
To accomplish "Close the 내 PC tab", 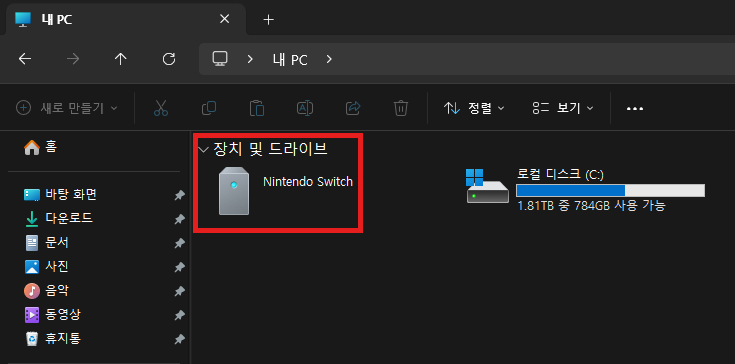I will 225,19.
